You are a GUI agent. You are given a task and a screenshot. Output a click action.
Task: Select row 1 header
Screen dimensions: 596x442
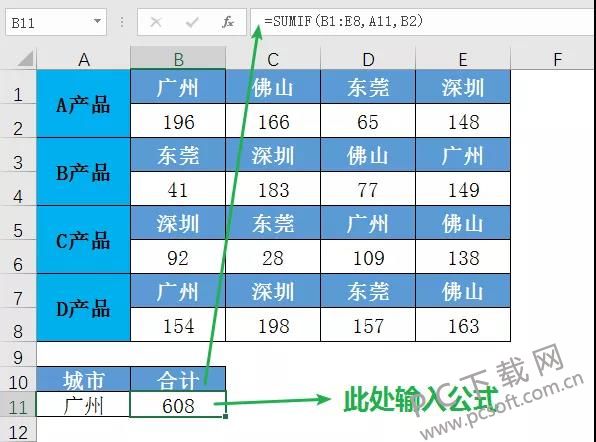click(18, 87)
